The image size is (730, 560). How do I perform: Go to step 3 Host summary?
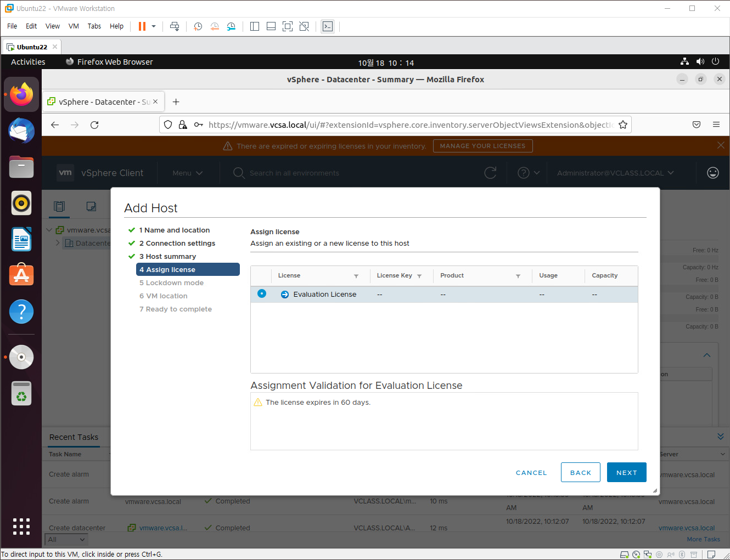[167, 257]
